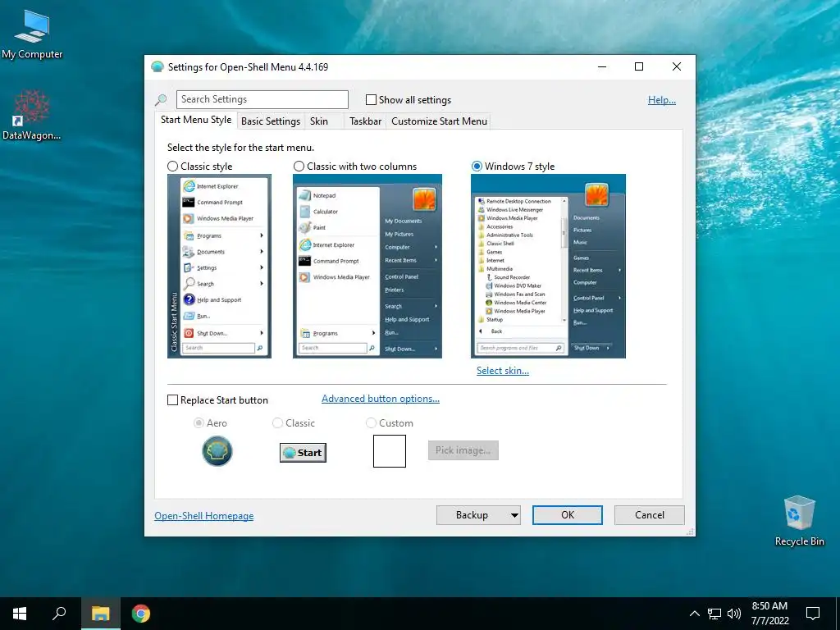Select the Aero start button option

tap(199, 423)
